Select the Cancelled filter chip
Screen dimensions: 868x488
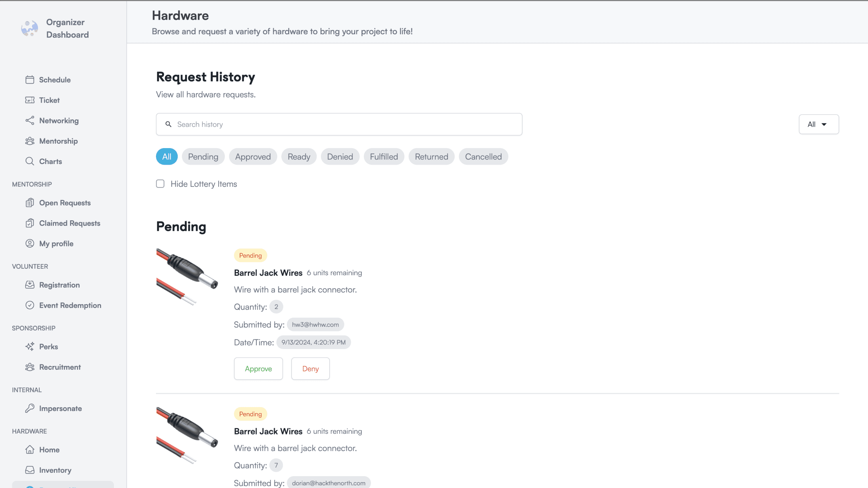point(483,157)
